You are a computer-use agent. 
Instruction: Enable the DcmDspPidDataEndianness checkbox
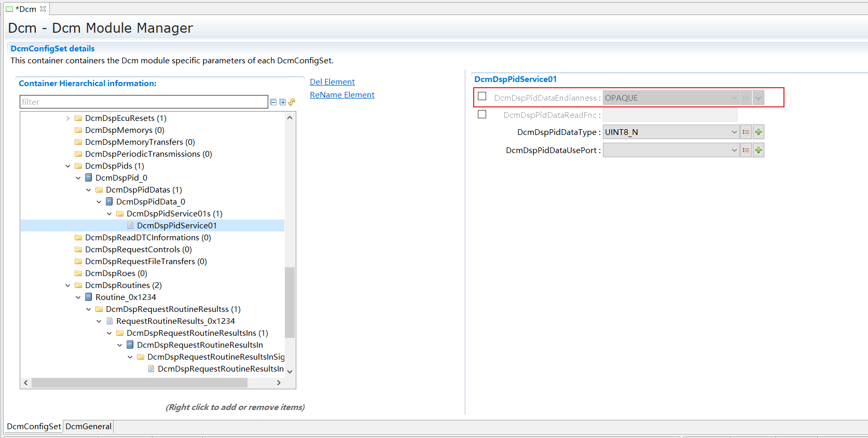(482, 97)
